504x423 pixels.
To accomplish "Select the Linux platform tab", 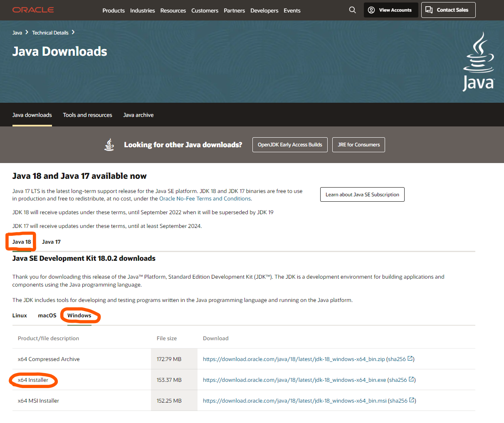I will pos(20,315).
